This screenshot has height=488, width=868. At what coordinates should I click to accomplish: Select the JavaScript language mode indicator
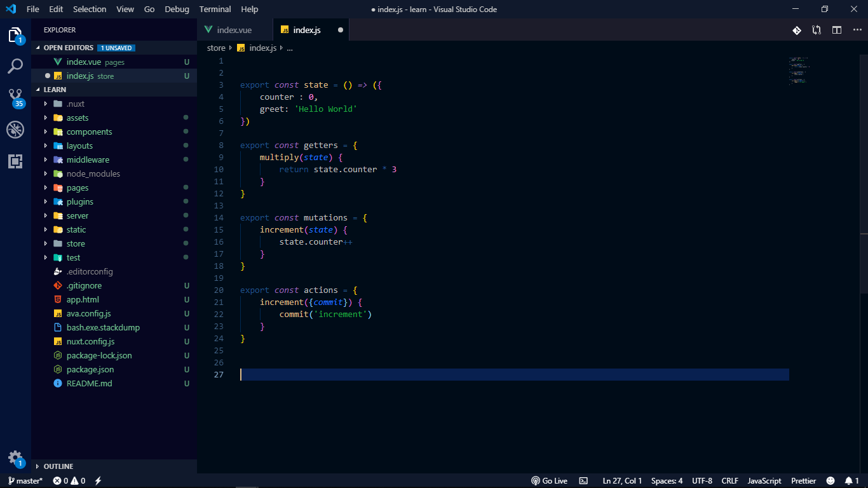coord(764,481)
